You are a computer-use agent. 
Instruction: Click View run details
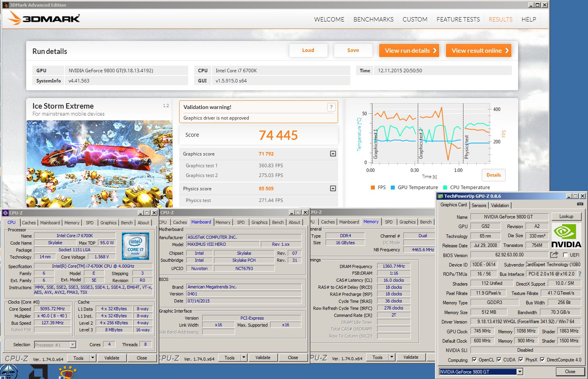click(409, 50)
